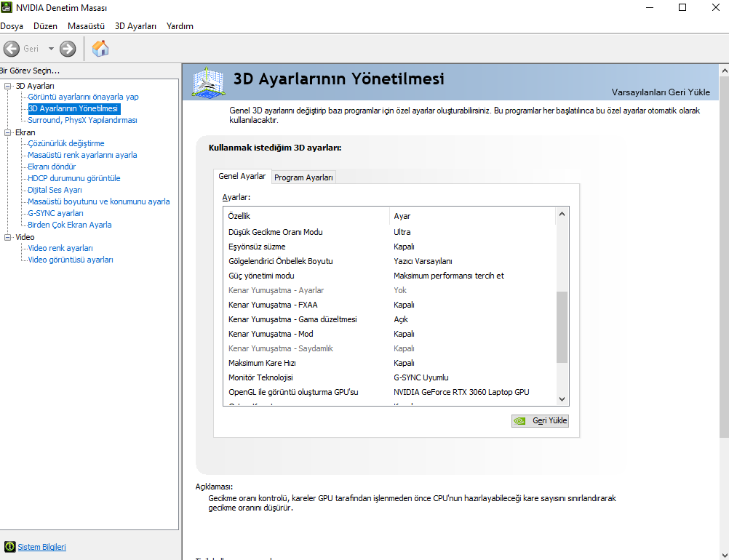Image resolution: width=729 pixels, height=560 pixels.
Task: Select Düşük Gecikme Oranı Modu row
Action: click(389, 232)
